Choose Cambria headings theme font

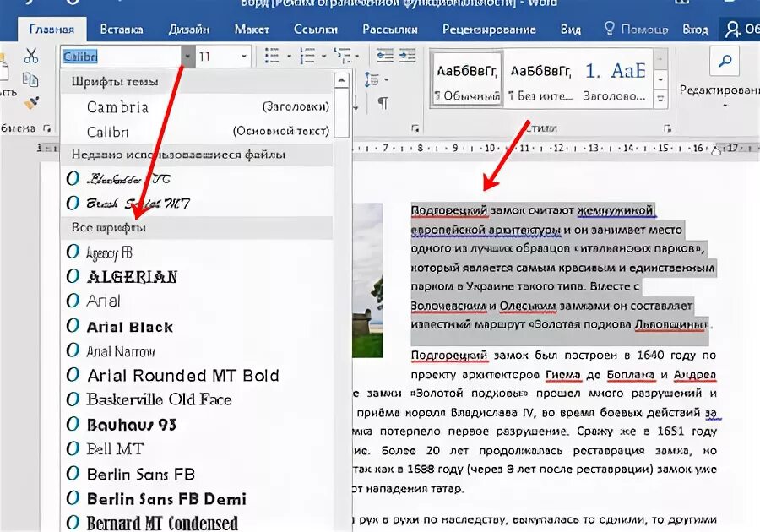pos(198,106)
